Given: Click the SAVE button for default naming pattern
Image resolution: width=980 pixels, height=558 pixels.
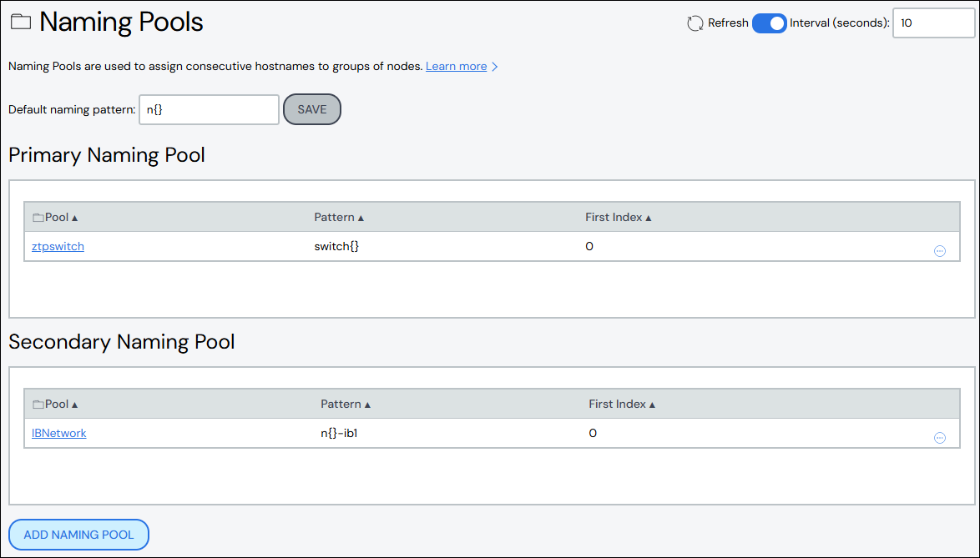Looking at the screenshot, I should (x=311, y=109).
